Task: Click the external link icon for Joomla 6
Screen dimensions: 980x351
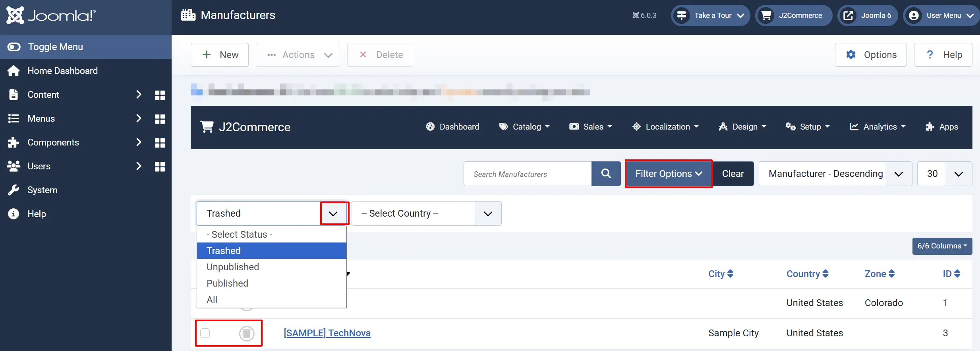Action: click(849, 16)
